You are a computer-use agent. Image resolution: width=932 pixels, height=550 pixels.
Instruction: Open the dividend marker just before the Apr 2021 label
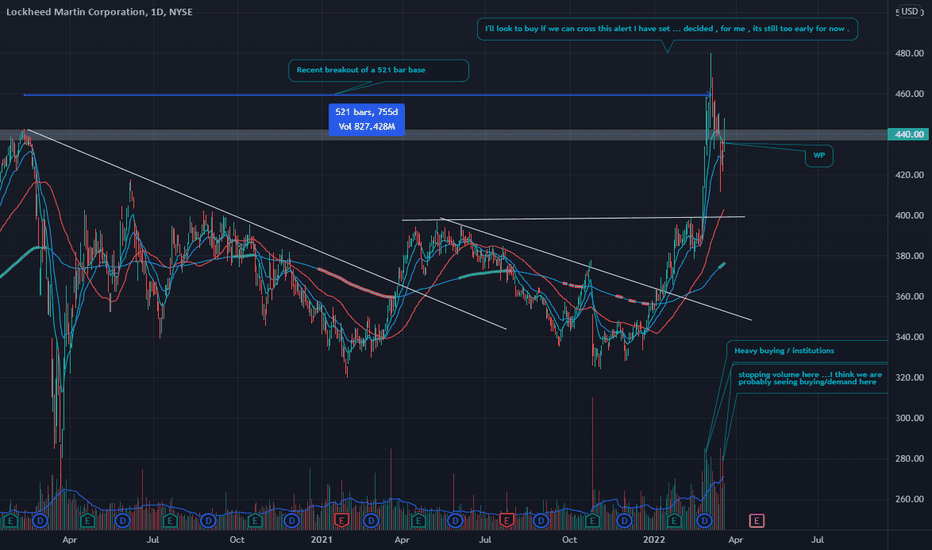pos(371,521)
